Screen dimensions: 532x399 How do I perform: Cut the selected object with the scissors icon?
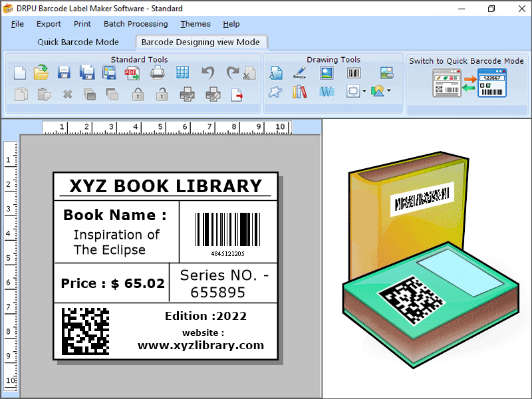(249, 73)
